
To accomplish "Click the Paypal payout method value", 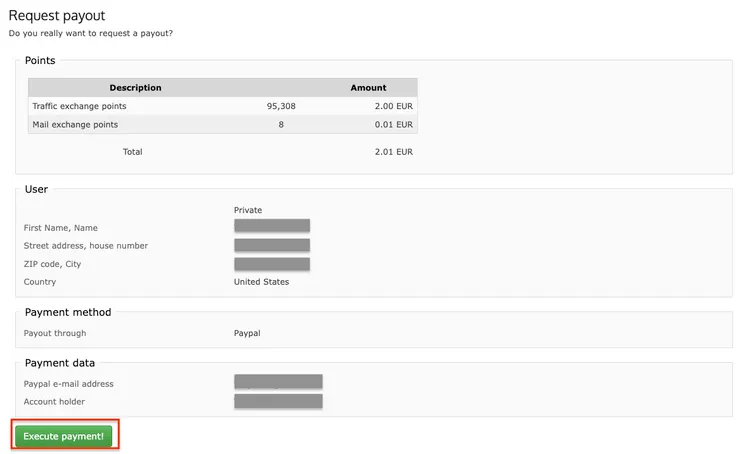I will [x=247, y=333].
